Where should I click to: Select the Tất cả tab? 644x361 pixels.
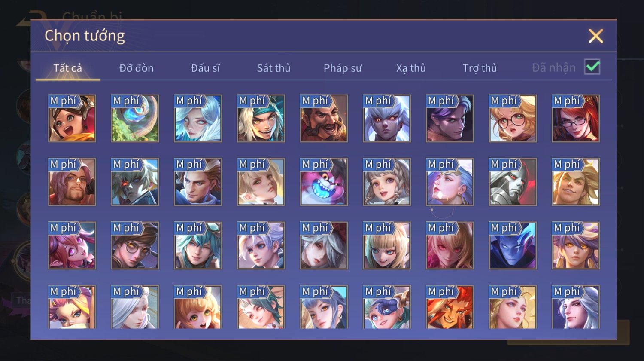[x=68, y=68]
